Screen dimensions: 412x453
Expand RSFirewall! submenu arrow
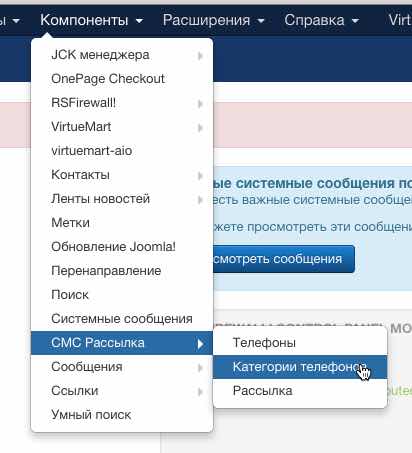pyautogui.click(x=200, y=104)
